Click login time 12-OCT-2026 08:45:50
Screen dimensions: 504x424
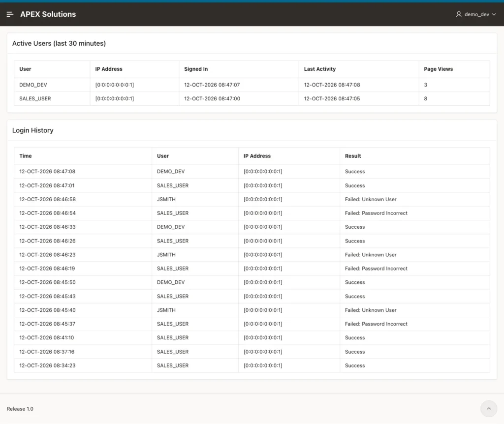(47, 282)
